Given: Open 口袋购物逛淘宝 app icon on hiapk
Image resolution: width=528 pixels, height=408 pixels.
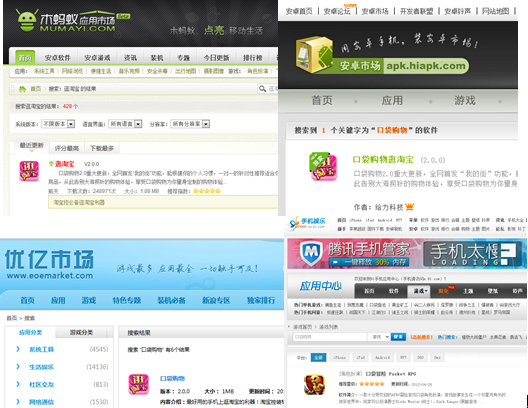Looking at the screenshot, I should (x=324, y=166).
